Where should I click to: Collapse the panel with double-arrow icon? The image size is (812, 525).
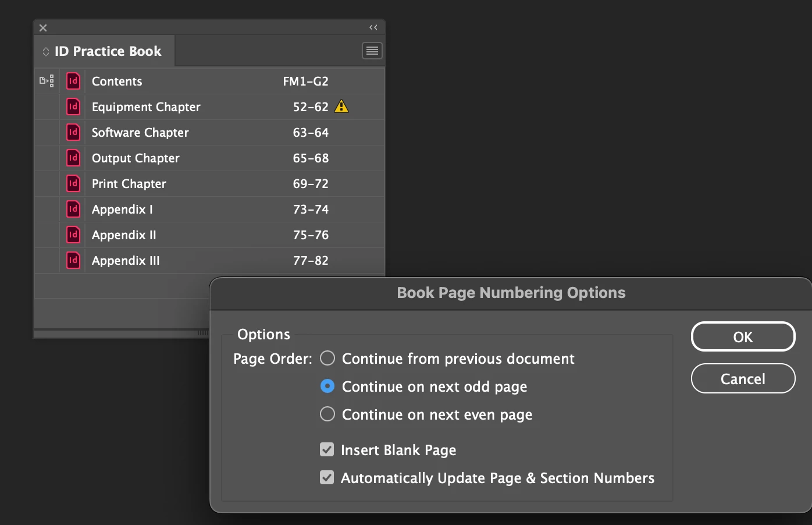tap(373, 27)
